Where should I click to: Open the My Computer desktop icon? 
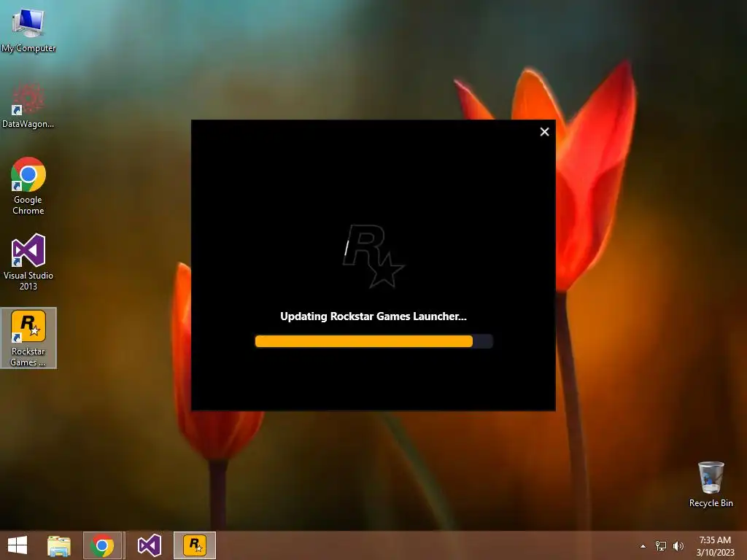point(28,29)
